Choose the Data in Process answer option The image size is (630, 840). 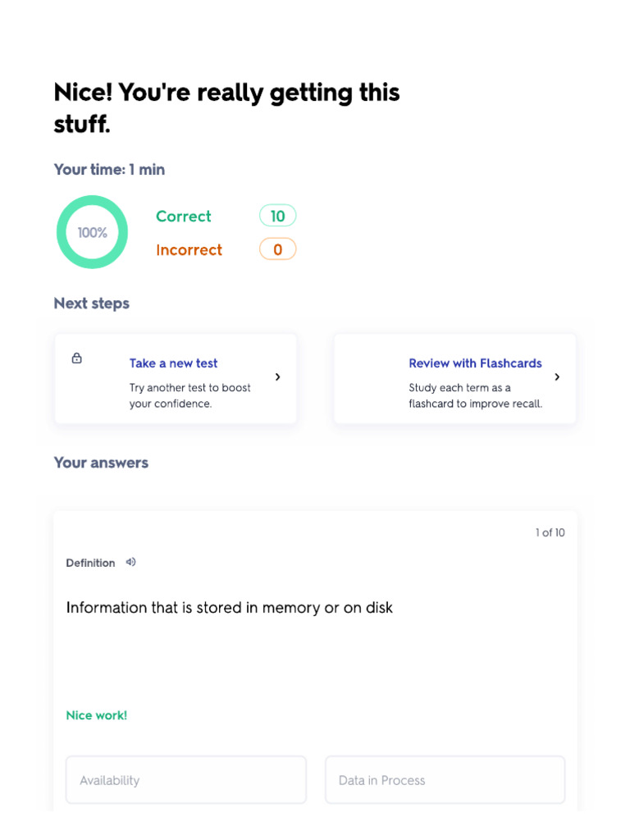pos(445,780)
